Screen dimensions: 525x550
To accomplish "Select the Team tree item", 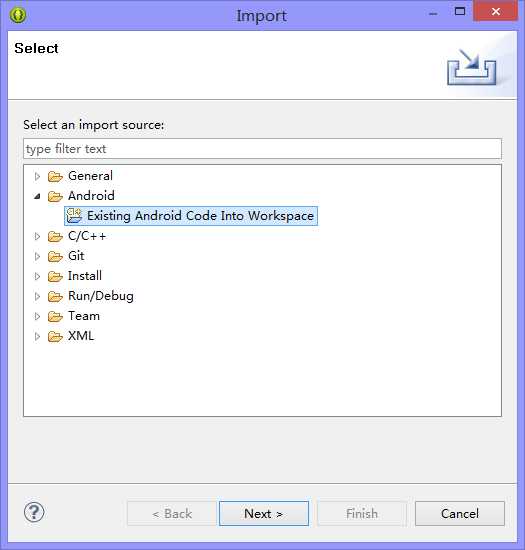I will [x=84, y=316].
